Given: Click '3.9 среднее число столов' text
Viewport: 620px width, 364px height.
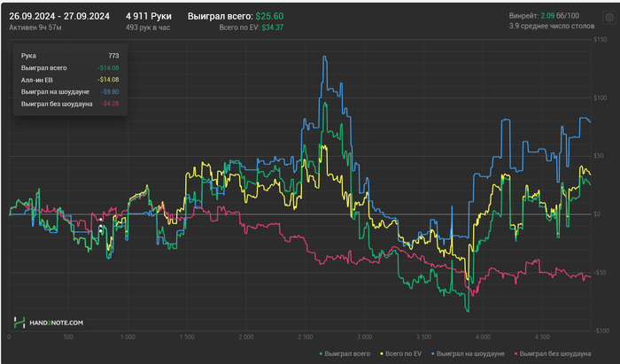Looking at the screenshot, I should point(552,26).
